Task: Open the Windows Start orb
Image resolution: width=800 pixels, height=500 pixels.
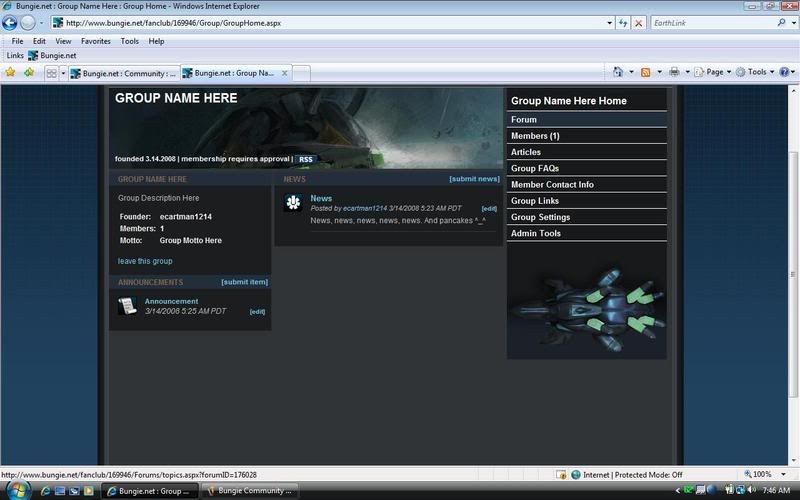Action: point(18,490)
